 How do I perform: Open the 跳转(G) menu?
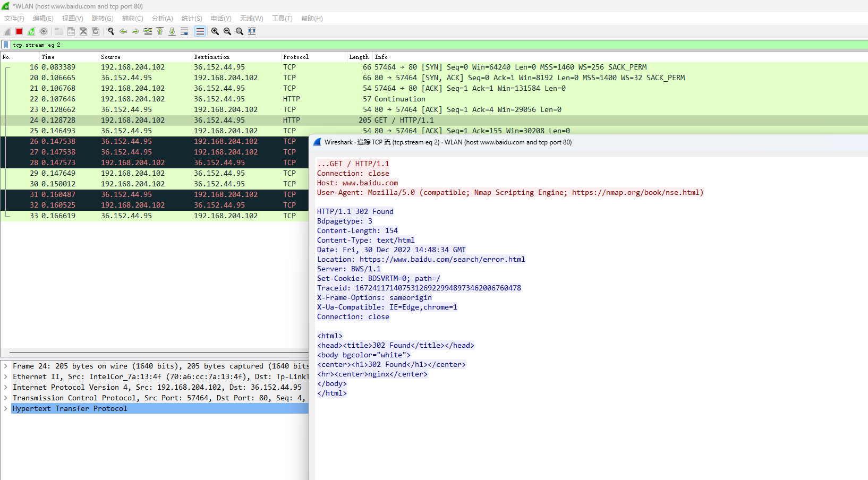tap(103, 19)
